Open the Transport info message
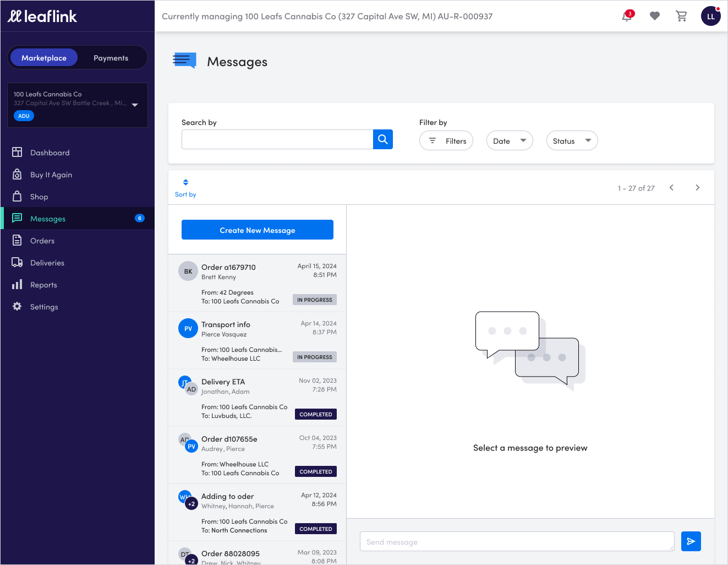The image size is (728, 565). coord(257,340)
